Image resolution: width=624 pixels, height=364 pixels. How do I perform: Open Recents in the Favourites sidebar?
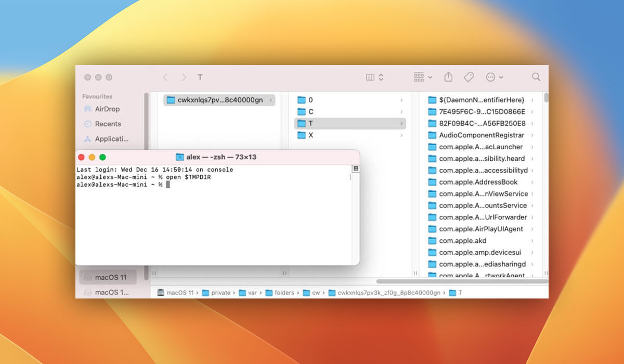click(108, 124)
